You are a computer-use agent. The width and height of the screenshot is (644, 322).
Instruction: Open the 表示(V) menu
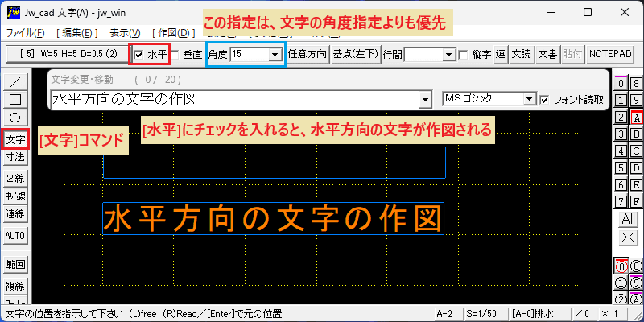coord(125,33)
